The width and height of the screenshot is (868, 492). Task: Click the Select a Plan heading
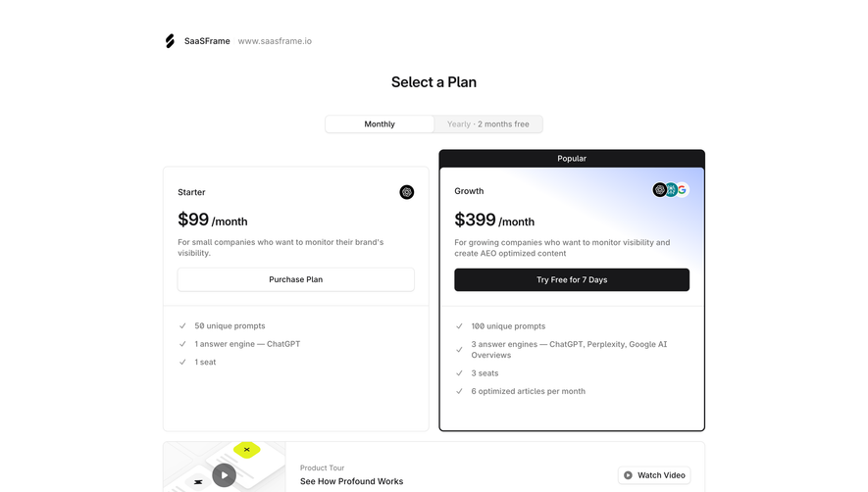[x=434, y=82]
